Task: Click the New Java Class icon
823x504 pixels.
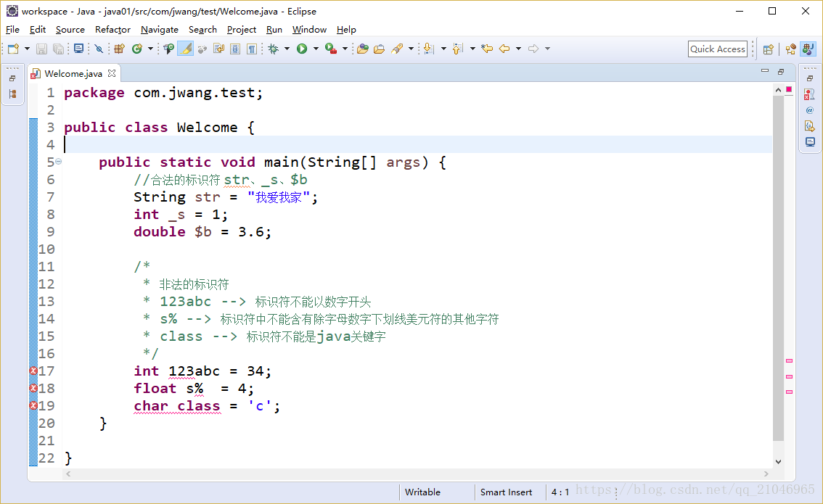Action: [x=137, y=49]
